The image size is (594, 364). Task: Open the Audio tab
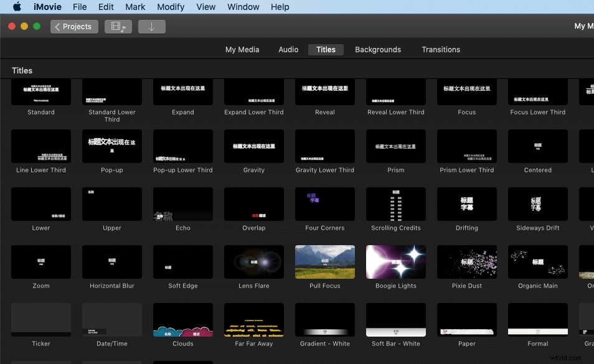tap(288, 49)
